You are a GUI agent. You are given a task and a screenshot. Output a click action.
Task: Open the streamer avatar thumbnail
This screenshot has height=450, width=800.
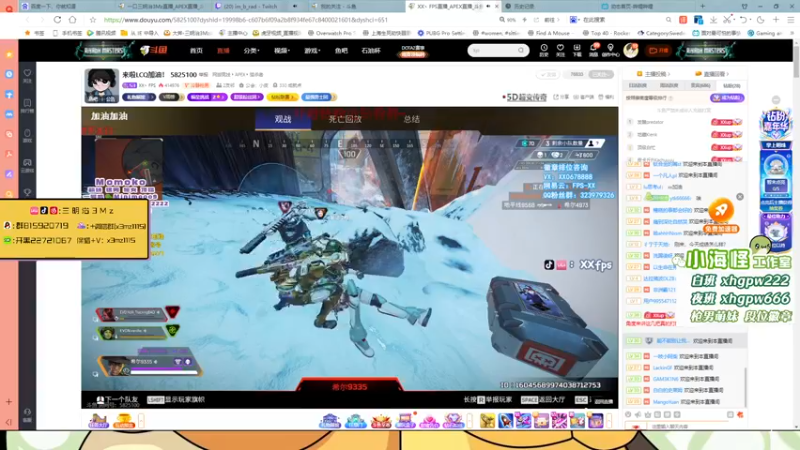coord(102,85)
